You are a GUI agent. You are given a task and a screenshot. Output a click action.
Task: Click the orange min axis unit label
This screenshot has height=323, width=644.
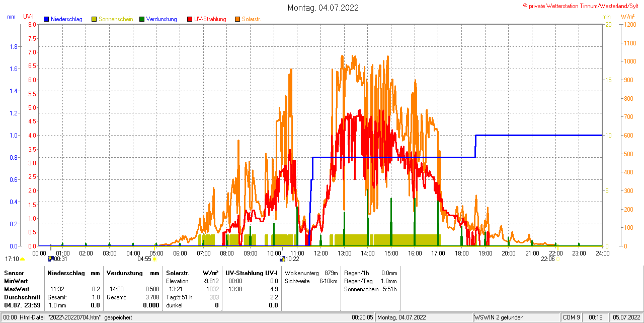click(x=606, y=17)
